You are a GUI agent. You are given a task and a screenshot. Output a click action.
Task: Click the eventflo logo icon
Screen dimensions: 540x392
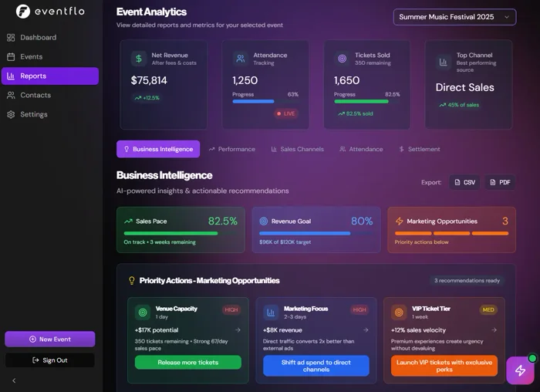point(23,12)
